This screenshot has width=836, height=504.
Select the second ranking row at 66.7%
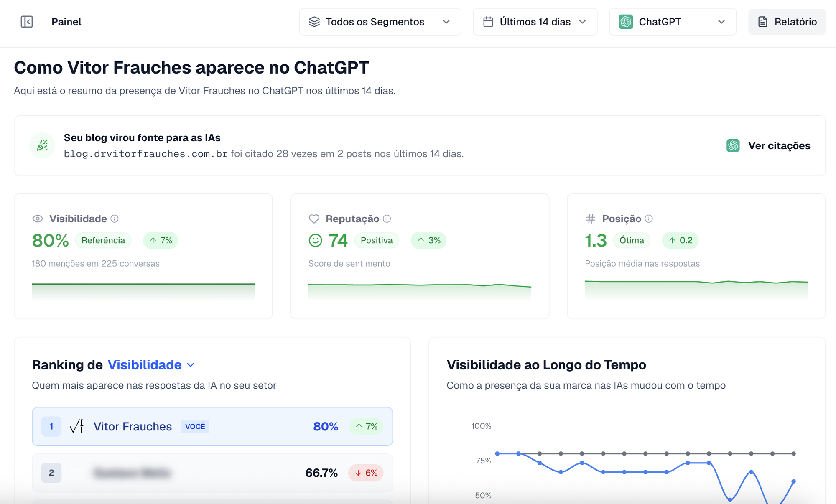point(212,473)
